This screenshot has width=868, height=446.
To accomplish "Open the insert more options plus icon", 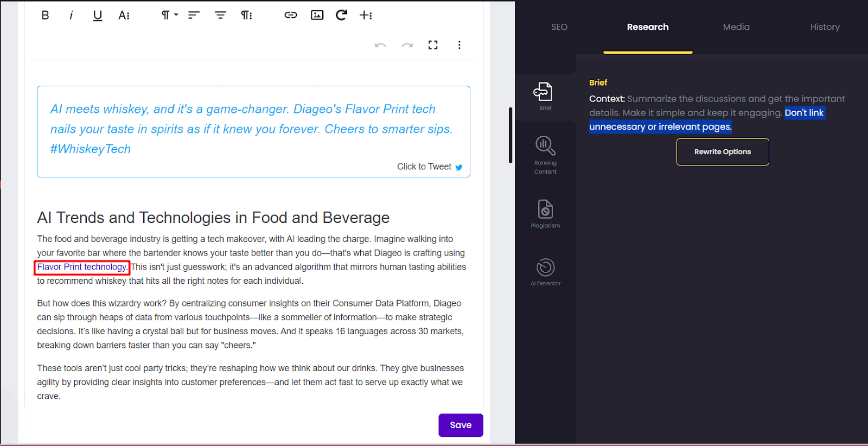I will 366,15.
